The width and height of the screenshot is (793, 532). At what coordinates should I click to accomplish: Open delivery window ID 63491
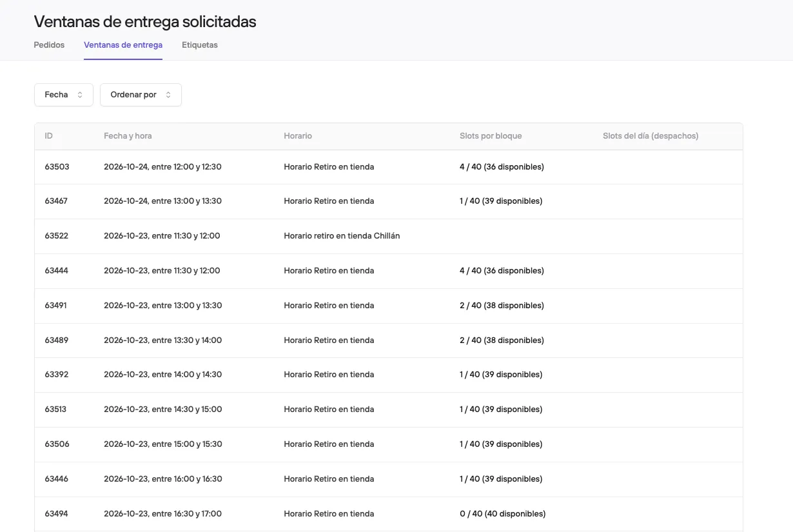tap(389, 306)
